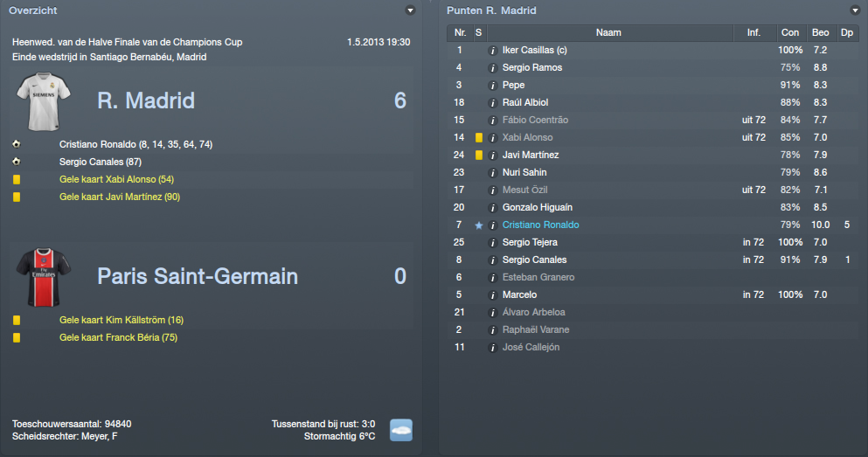Open the info icon beside Sergio Ramos

pyautogui.click(x=493, y=68)
